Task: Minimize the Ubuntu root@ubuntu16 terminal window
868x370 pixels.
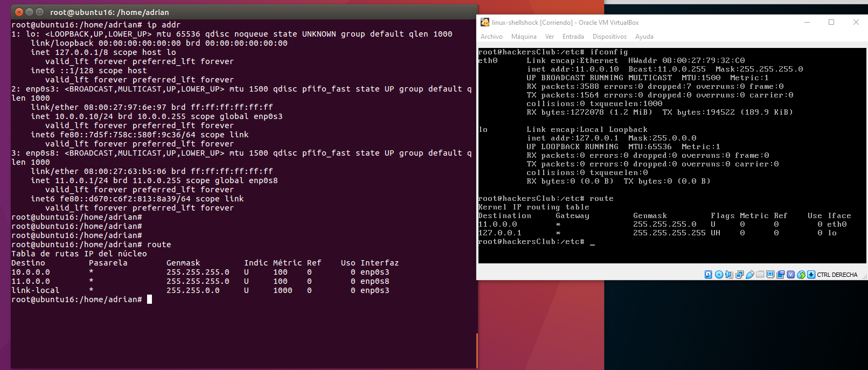Action: coord(30,12)
